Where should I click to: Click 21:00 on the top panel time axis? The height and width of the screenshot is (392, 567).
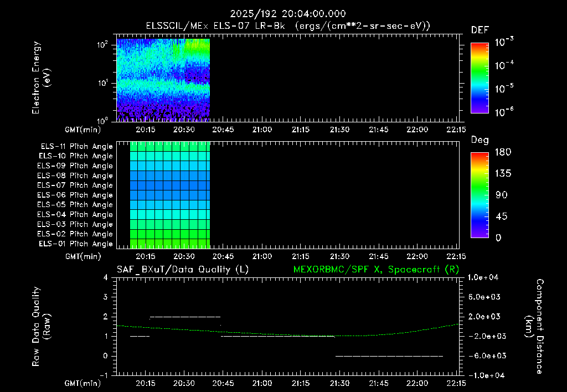tap(262, 130)
